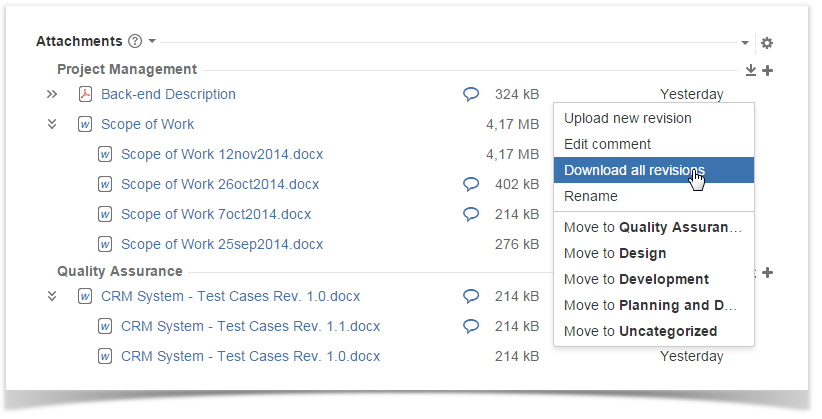Open dropdown arrow next to Attachments title
This screenshot has height=419, width=822.
152,42
